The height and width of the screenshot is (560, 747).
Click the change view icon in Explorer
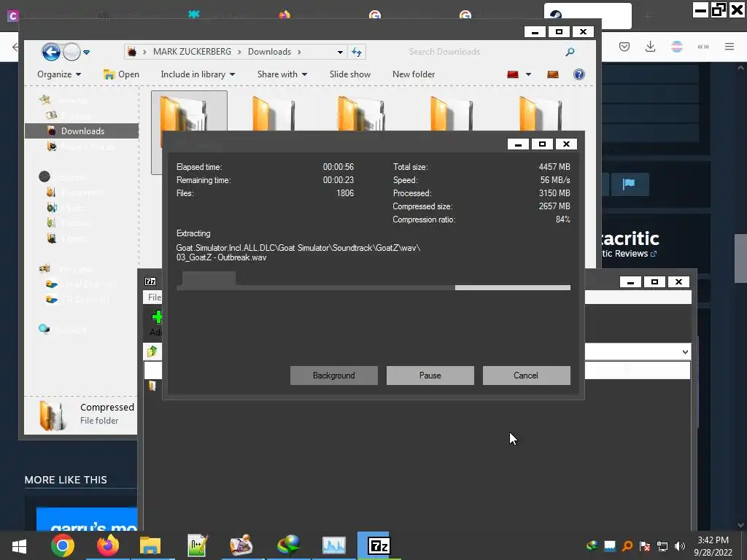(513, 74)
